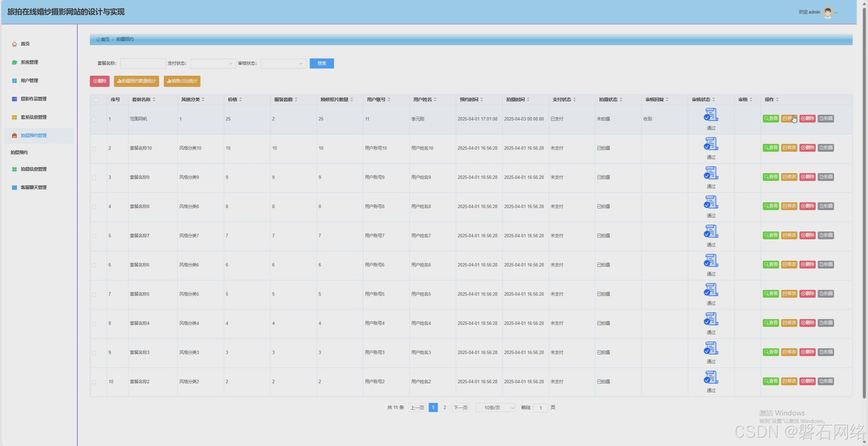Click audit-passed scroll icon in row 1

711,115
